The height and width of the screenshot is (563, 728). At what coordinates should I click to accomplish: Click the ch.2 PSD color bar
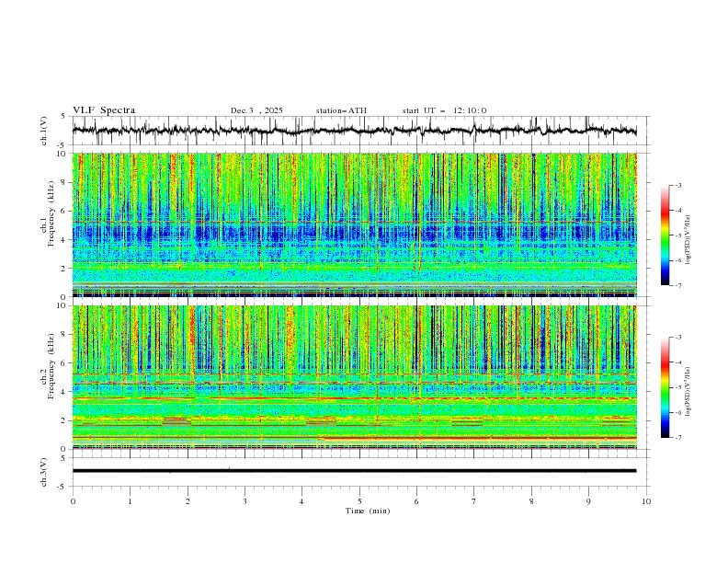665,387
